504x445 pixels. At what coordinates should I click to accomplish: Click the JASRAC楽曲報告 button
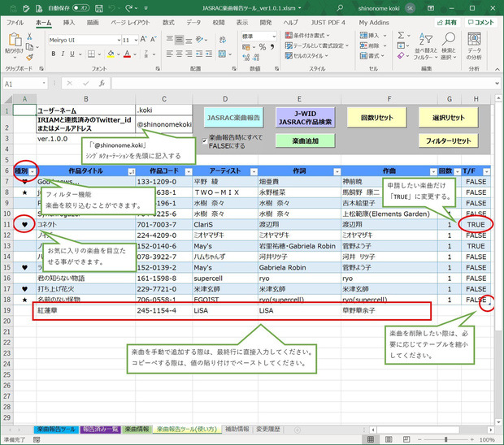click(233, 118)
